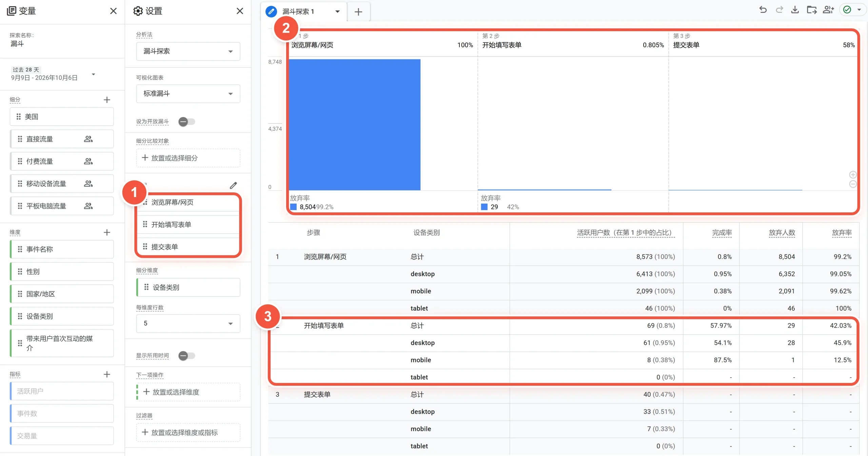Click the share exploration folder icon
Screen dimensions: 868x456
(812, 10)
